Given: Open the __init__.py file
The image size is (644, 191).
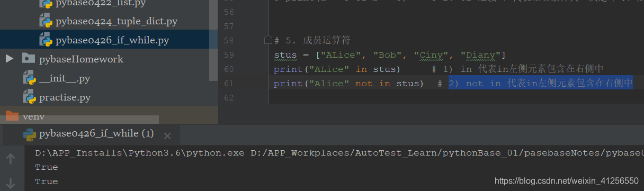Looking at the screenshot, I should click(64, 78).
